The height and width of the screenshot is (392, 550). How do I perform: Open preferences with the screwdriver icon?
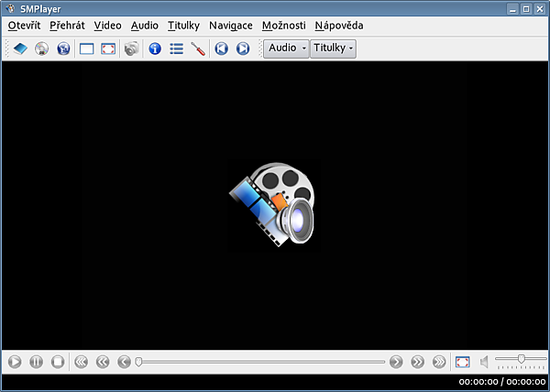(x=198, y=49)
